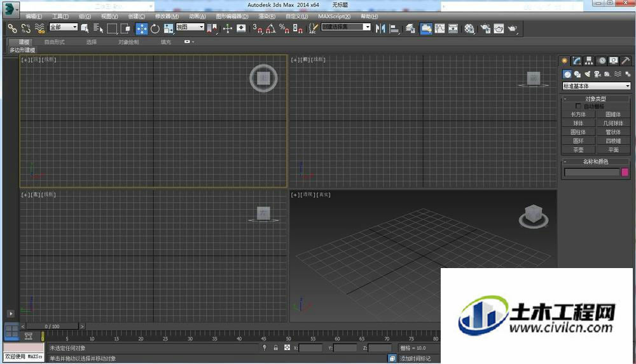This screenshot has width=636, height=364.
Task: Open the 工具(T) menu
Action: 60,17
